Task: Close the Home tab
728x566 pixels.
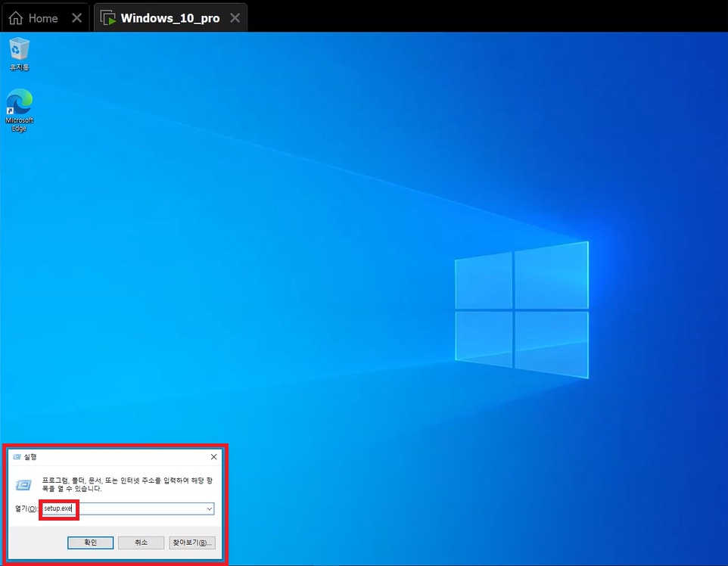Action: [x=77, y=17]
